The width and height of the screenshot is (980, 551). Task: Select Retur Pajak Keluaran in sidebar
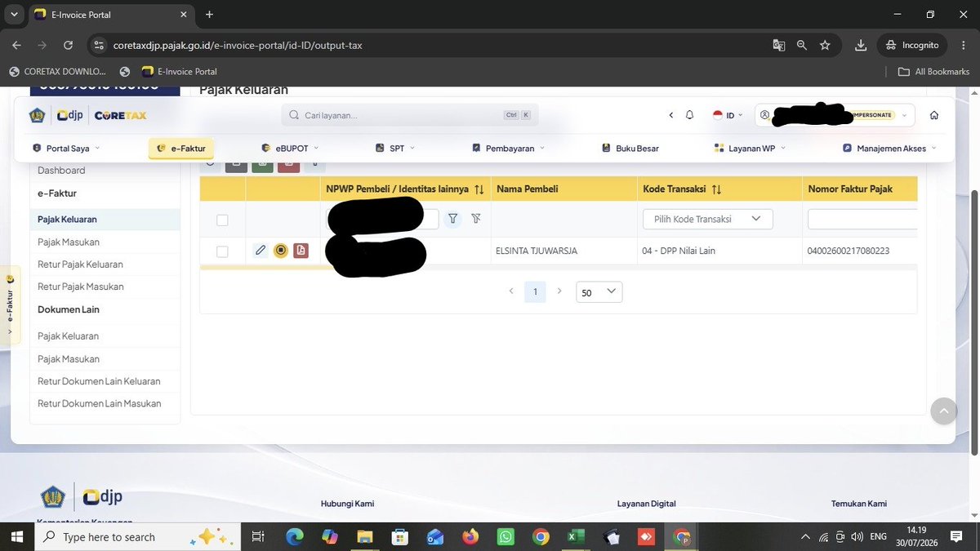click(x=81, y=264)
